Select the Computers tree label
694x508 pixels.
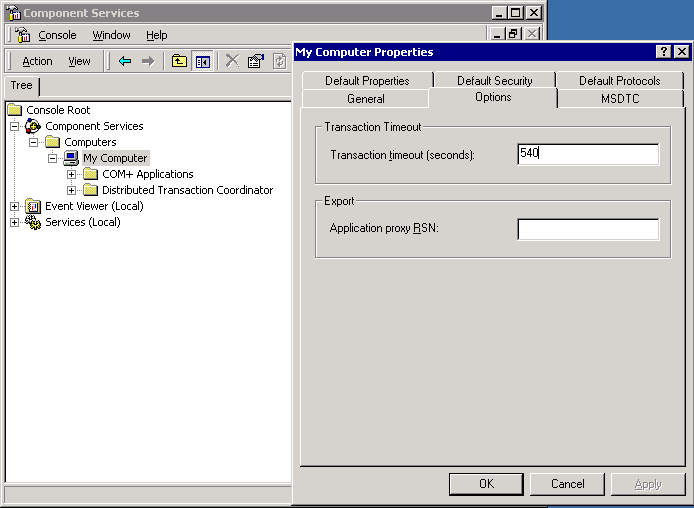pos(90,142)
